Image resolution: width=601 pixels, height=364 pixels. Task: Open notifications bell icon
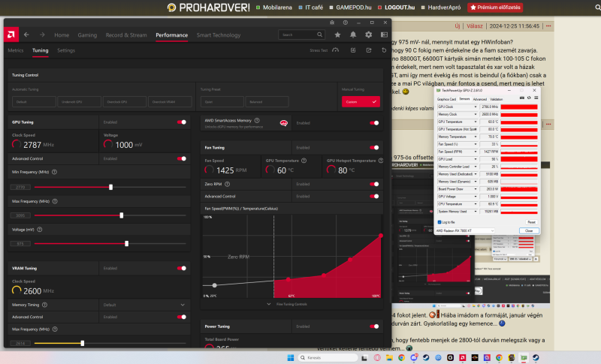pyautogui.click(x=353, y=35)
